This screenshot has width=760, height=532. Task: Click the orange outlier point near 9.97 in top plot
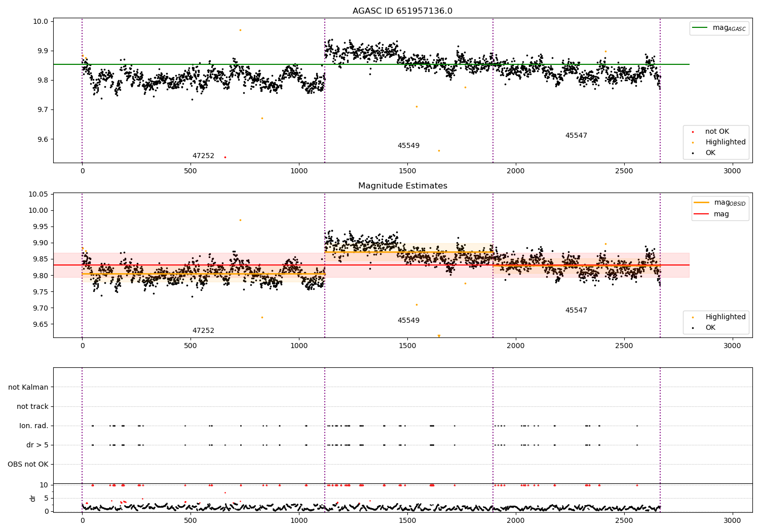(x=240, y=30)
